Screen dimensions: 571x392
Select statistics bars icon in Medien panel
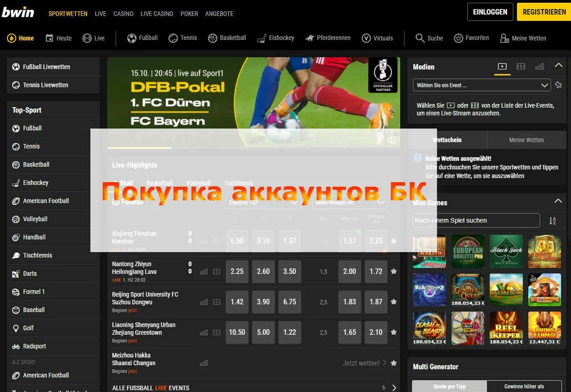539,66
